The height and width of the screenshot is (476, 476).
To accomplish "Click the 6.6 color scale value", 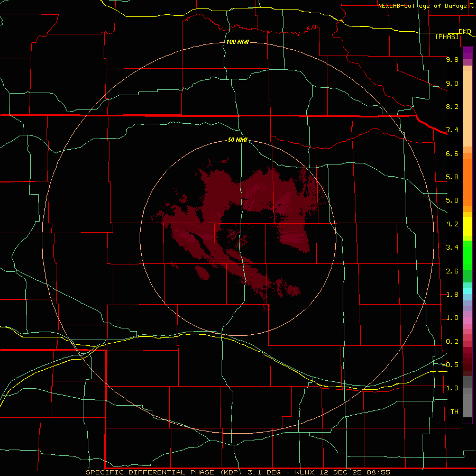I will pyautogui.click(x=452, y=153).
